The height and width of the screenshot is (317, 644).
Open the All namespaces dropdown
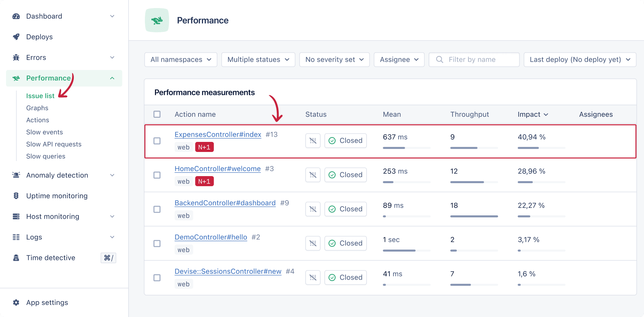[181, 60]
